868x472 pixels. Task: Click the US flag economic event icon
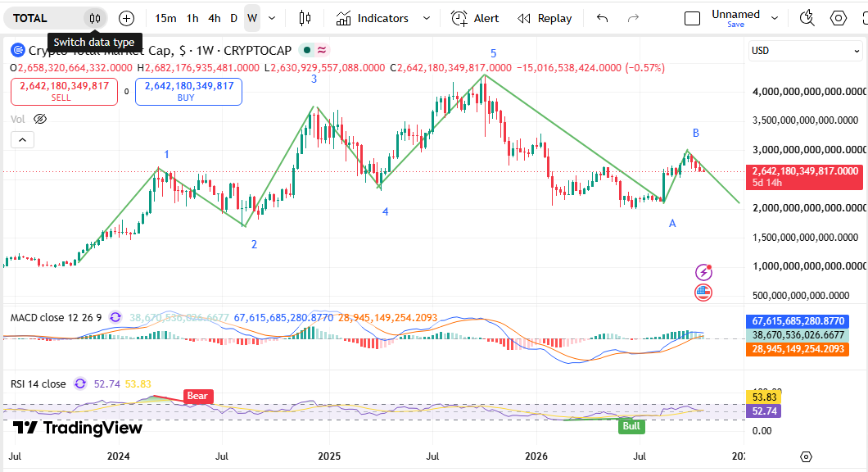[x=703, y=292]
